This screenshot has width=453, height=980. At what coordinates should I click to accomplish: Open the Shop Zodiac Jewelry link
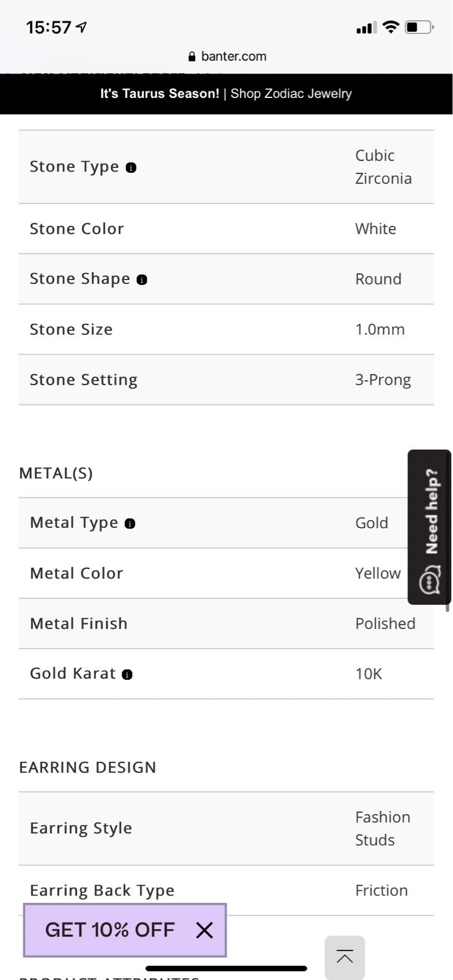(291, 94)
